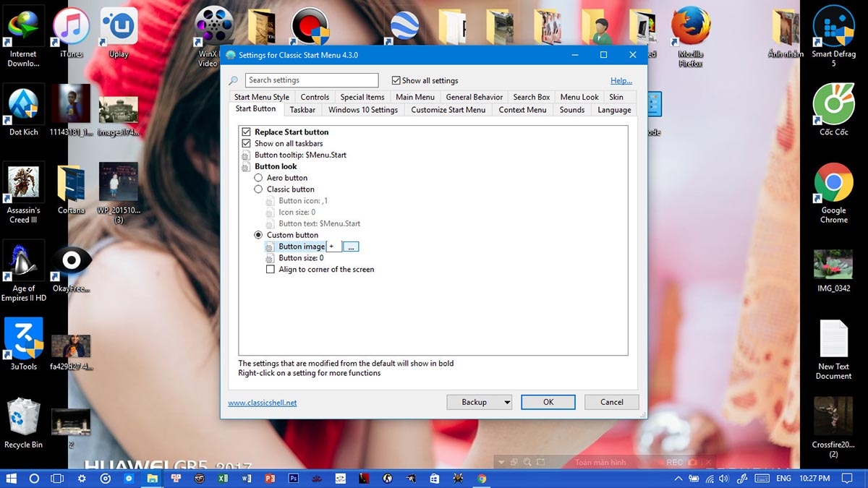This screenshot has height=488, width=868.
Task: Open the Controls tab
Action: pyautogui.click(x=315, y=97)
